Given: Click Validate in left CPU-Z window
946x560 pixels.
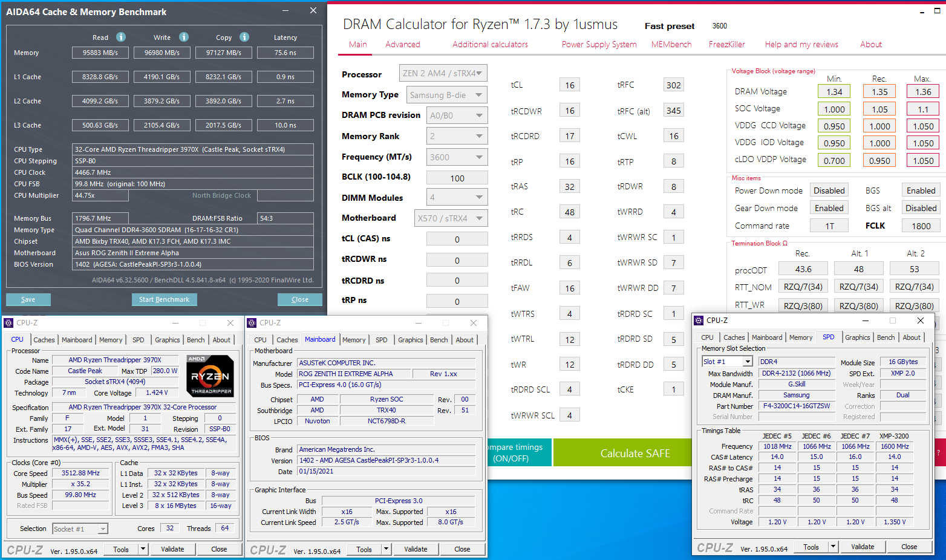Looking at the screenshot, I should (x=172, y=549).
